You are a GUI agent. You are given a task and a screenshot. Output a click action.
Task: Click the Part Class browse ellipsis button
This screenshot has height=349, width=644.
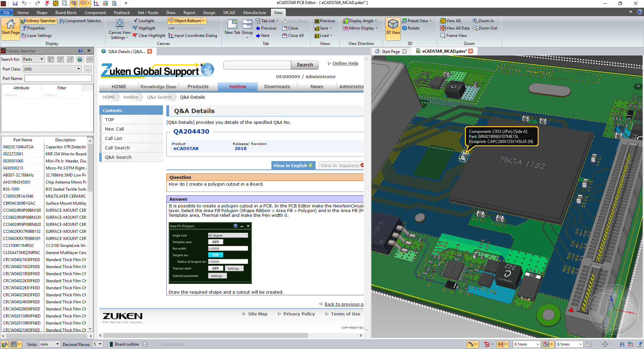pos(88,69)
